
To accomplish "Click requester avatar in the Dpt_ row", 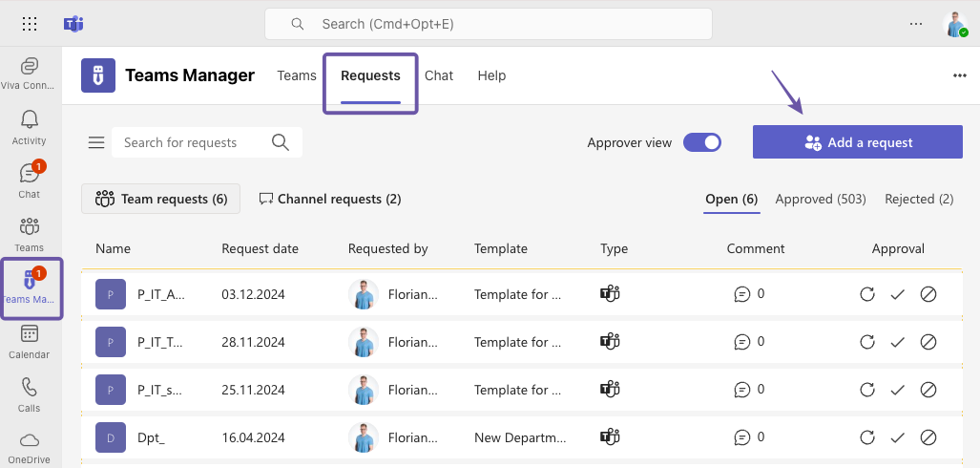I will [364, 437].
